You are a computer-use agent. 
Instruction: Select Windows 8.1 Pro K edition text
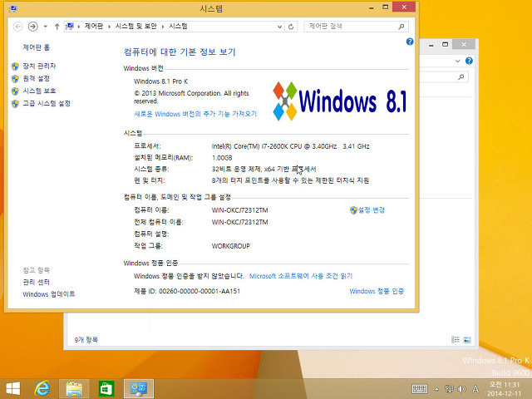(x=160, y=81)
